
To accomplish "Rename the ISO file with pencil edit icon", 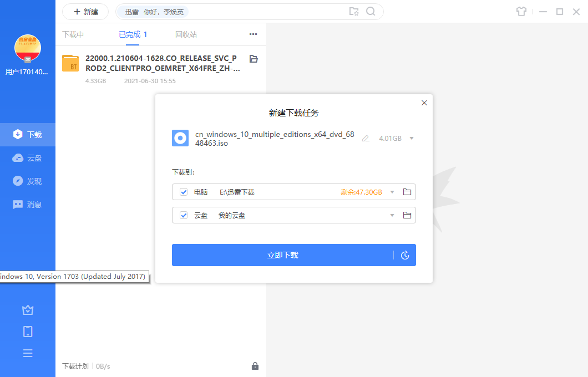I will (x=365, y=138).
